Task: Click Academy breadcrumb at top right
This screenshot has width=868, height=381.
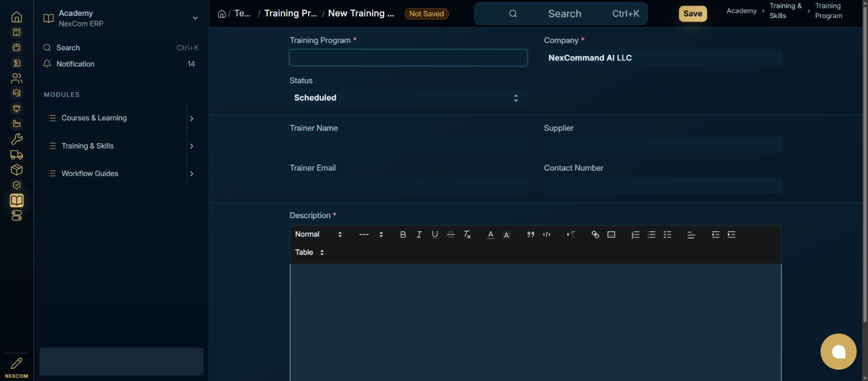Action: pyautogui.click(x=741, y=11)
